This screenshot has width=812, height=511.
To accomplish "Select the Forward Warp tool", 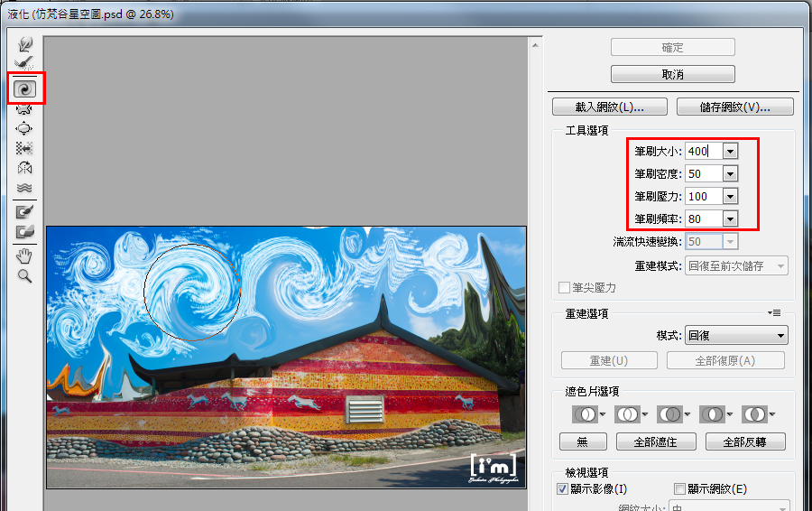I will 24,44.
